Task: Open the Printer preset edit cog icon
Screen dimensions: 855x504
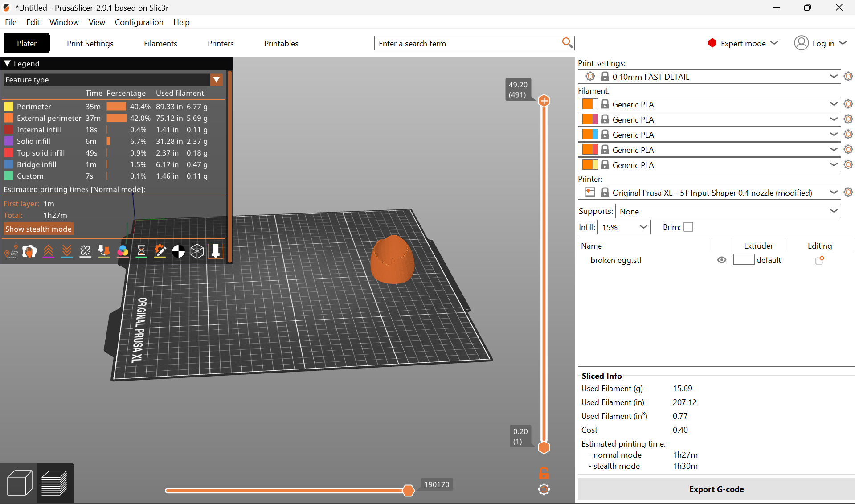Action: tap(848, 192)
